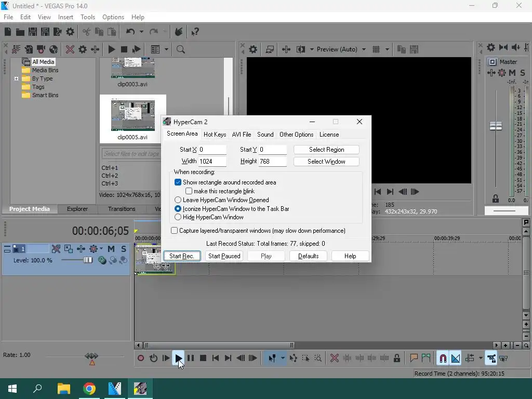
Task: Open Split Screen View dropdown arrow
Action: tap(312, 49)
